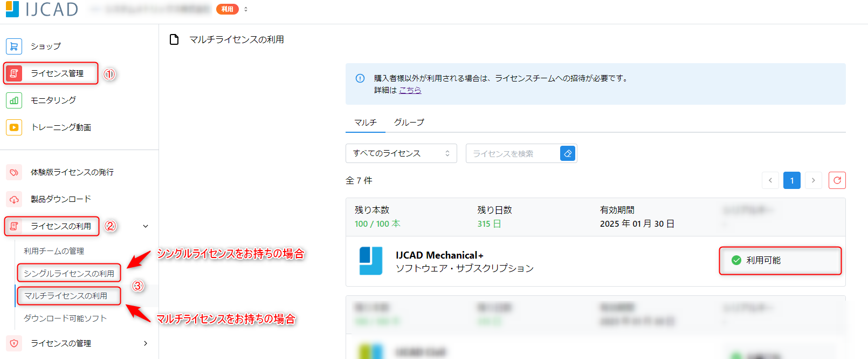Click the IJCAD Mechanical+ product icon

[x=371, y=261]
